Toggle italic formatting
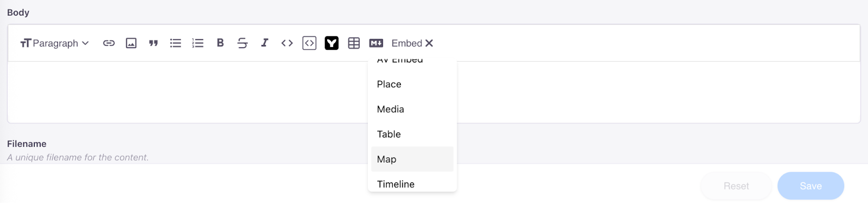868x203 pixels. (x=265, y=43)
